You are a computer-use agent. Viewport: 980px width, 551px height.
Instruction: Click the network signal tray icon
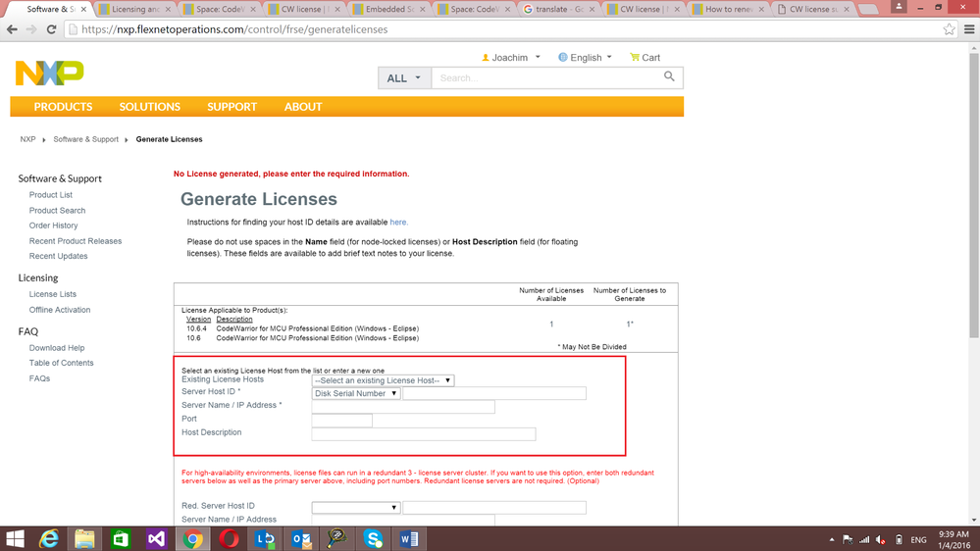[x=864, y=540]
